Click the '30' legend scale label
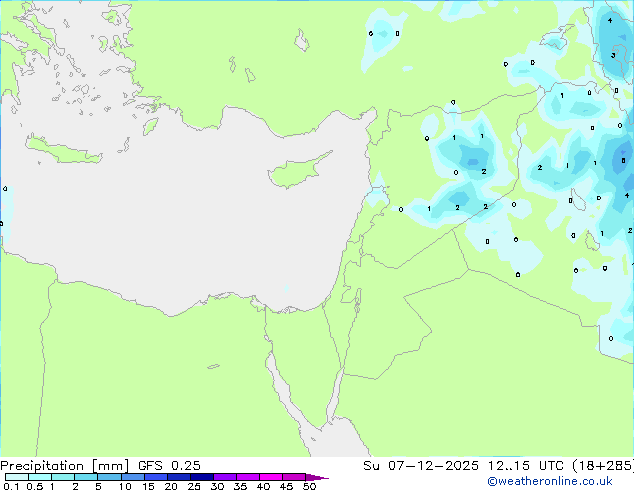Viewport: 634px width, 490px height. (217, 486)
